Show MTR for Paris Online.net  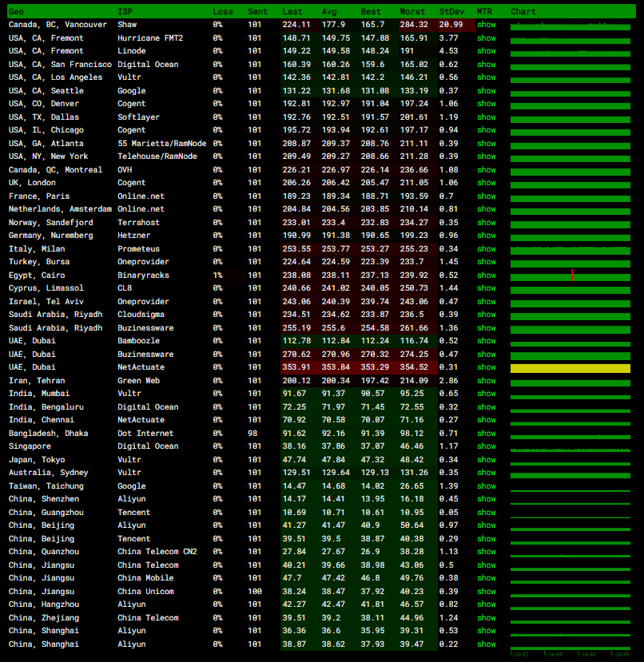click(x=487, y=196)
